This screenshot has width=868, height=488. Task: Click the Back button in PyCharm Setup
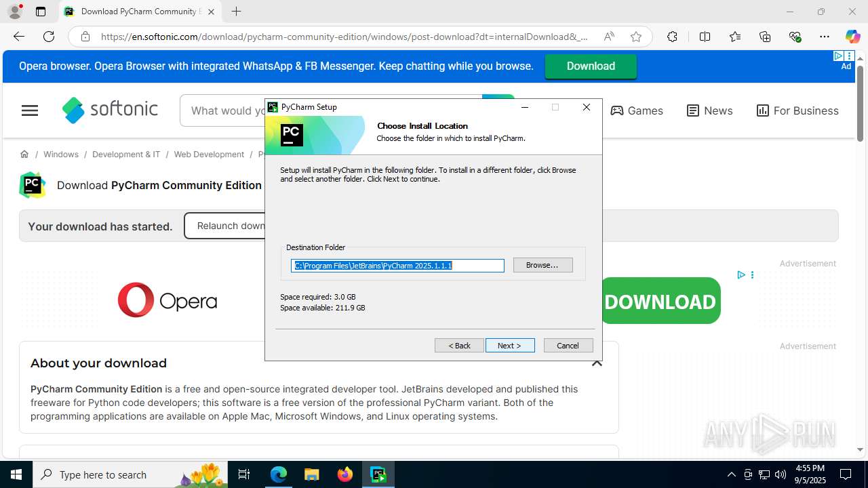[459, 346]
